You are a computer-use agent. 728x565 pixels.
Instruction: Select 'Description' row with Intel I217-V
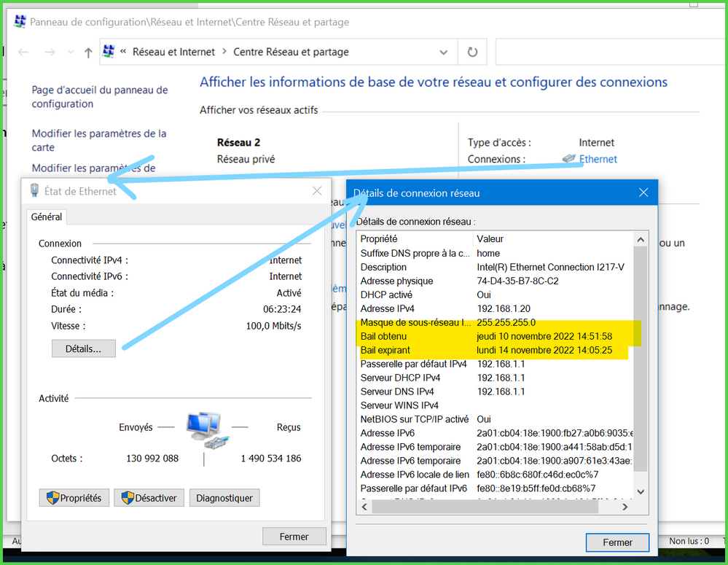tap(496, 267)
